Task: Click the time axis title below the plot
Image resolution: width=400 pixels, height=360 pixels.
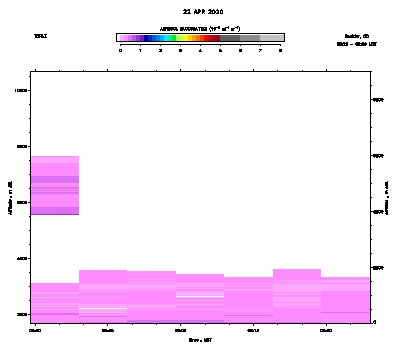Action: point(200,340)
